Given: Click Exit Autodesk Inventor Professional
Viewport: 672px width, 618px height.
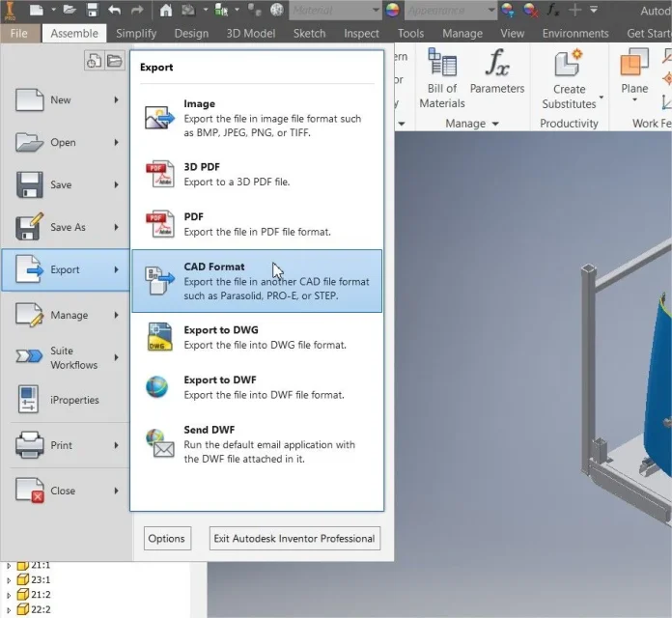Looking at the screenshot, I should (294, 538).
